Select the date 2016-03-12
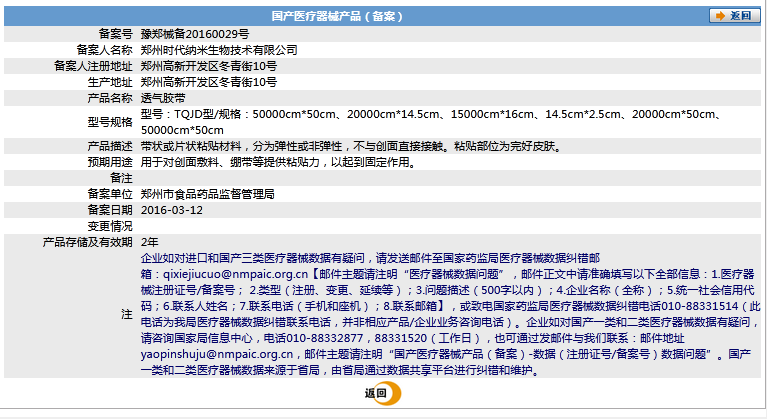 172,210
